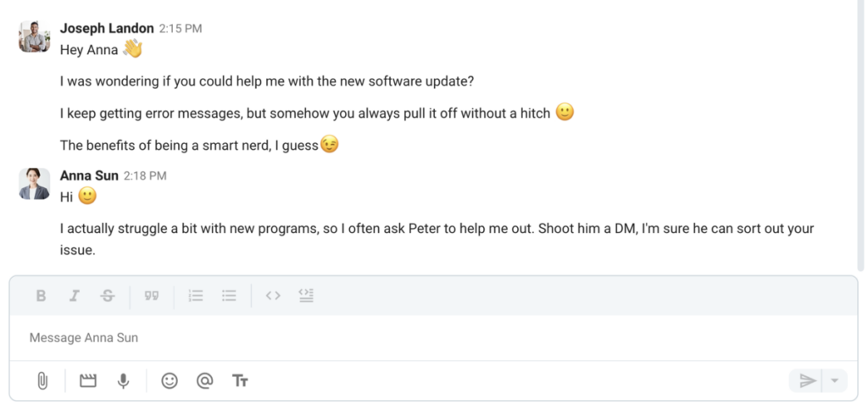Open Joseph Landon's profile from his name
Viewport: 868px width, 416px height.
pyautogui.click(x=106, y=28)
